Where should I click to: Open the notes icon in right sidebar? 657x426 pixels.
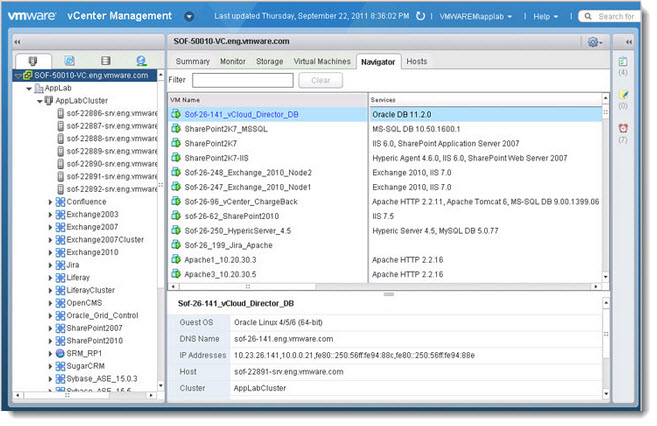(623, 95)
